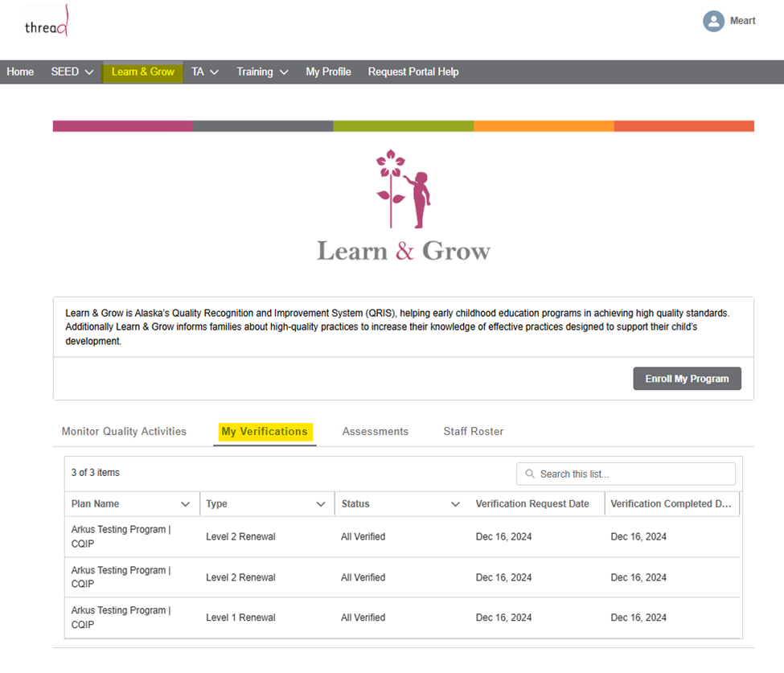Click Verification Completed Date column header
This screenshot has width=784, height=673.
tap(671, 504)
